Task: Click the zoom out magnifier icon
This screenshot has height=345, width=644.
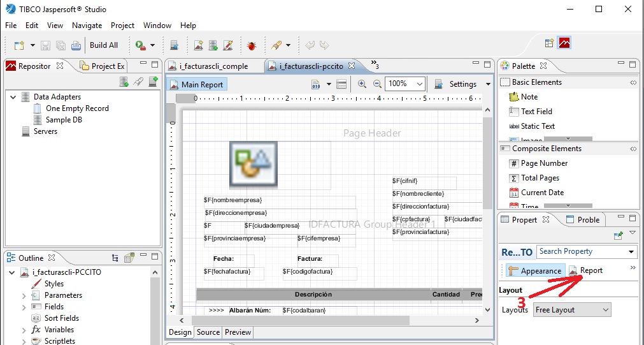Action: (377, 84)
